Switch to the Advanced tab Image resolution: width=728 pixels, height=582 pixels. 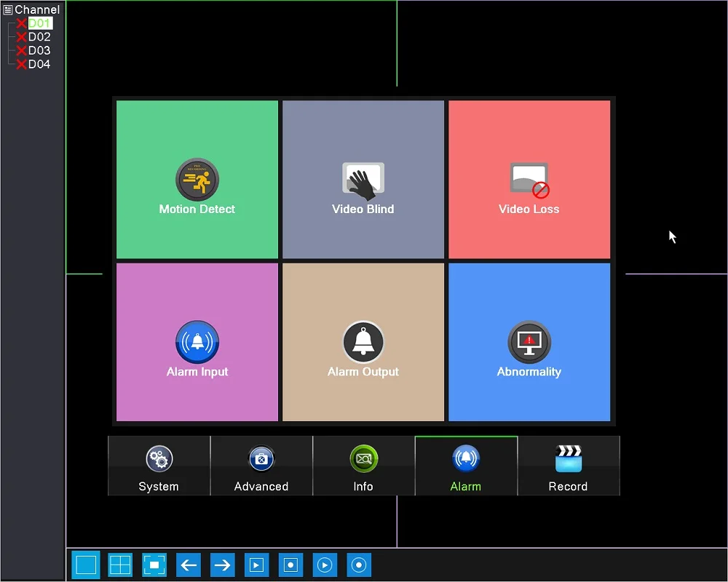[261, 466]
